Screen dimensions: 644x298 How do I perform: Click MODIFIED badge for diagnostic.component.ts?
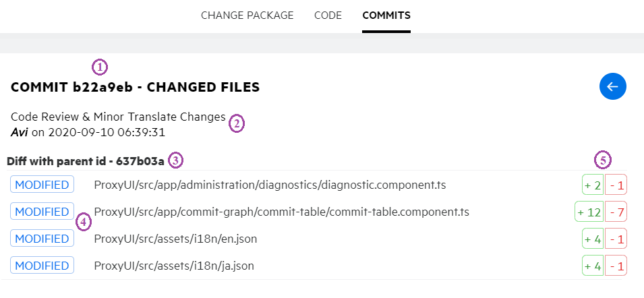(x=42, y=184)
